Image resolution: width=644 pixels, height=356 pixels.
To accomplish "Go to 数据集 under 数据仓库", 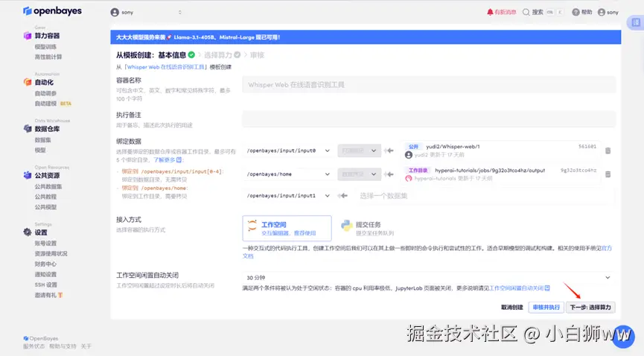I will (42, 140).
